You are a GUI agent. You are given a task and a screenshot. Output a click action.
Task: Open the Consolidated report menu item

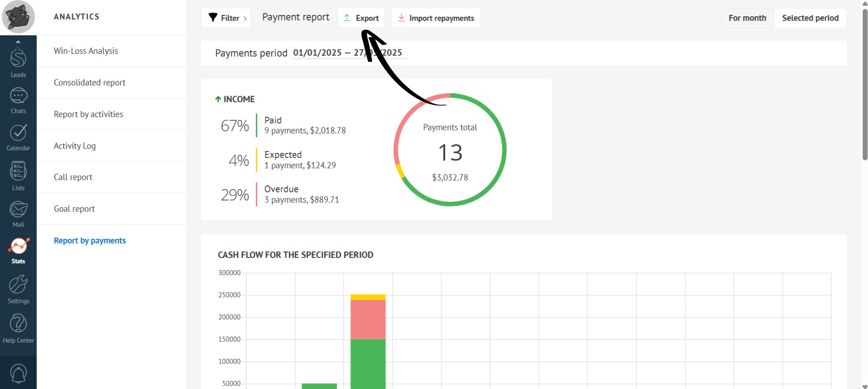(90, 83)
